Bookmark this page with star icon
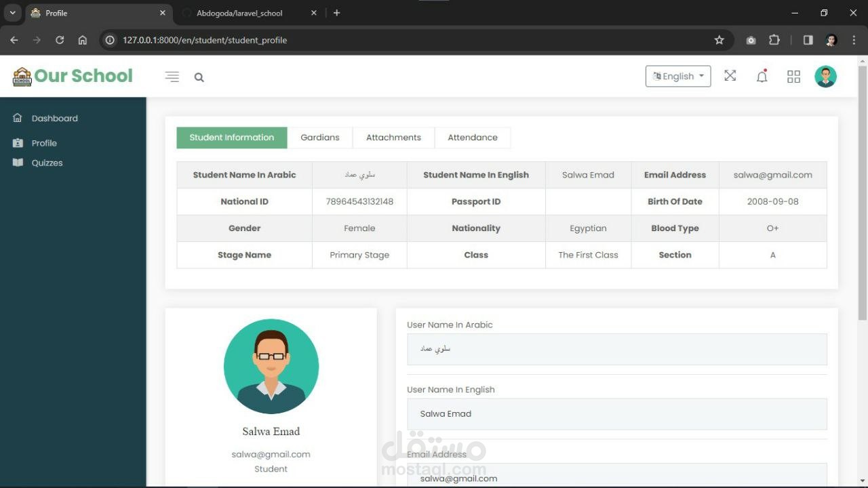This screenshot has width=868, height=488. click(x=719, y=40)
